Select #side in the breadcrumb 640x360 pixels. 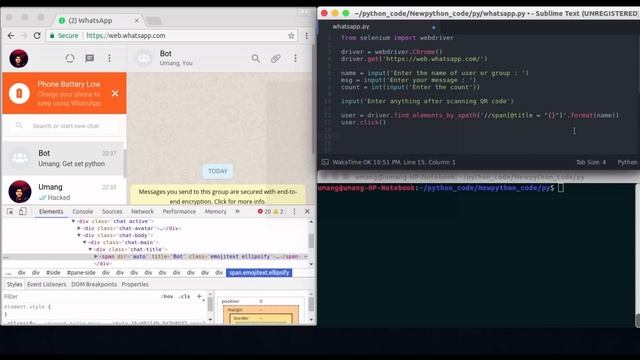53,273
